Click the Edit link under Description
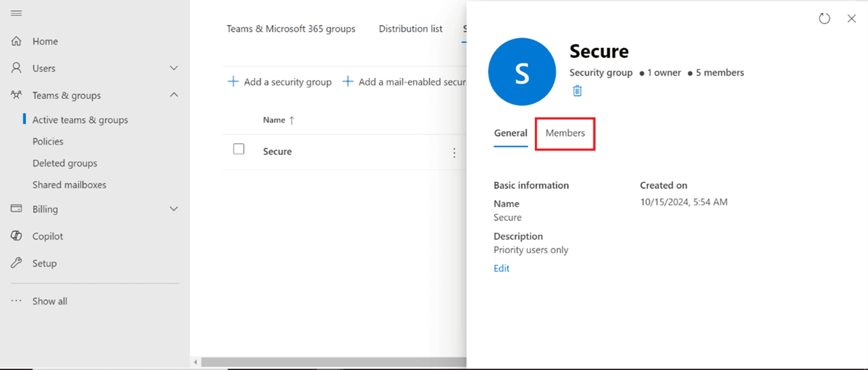 pos(501,268)
